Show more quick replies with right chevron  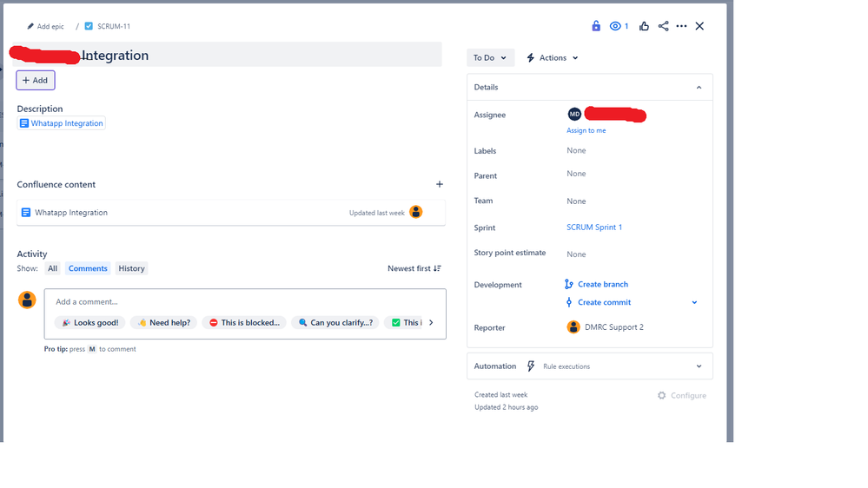click(x=431, y=322)
